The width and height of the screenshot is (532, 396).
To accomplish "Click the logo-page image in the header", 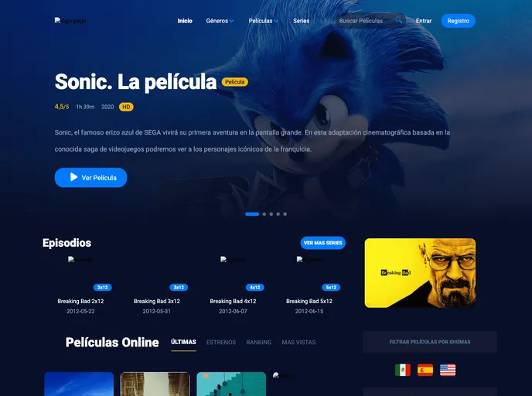I will tap(70, 21).
